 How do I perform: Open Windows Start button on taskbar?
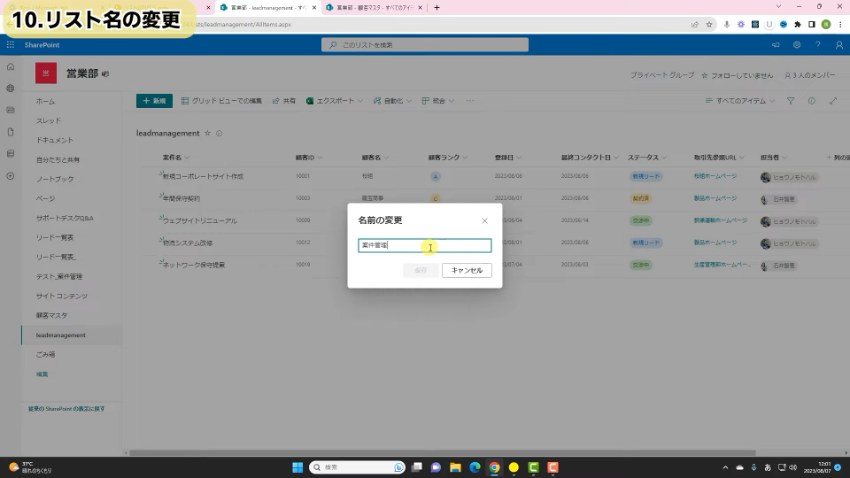pyautogui.click(x=297, y=467)
